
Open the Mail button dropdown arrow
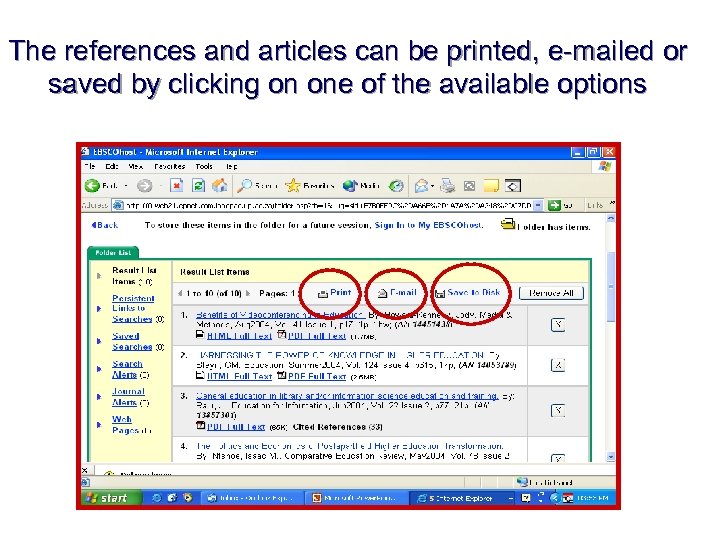(432, 186)
